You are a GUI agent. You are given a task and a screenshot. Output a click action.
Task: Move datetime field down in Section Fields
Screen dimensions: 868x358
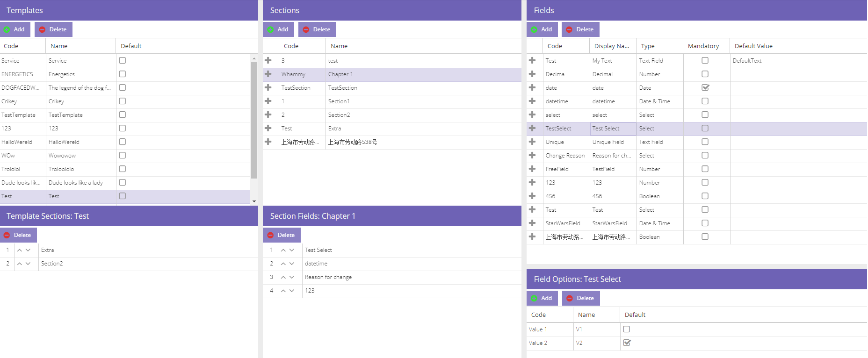(292, 264)
